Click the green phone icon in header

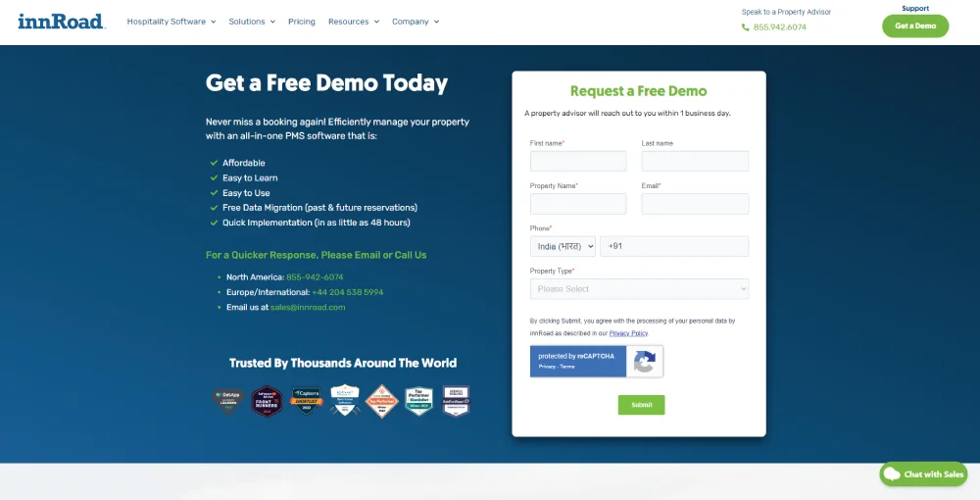coord(745,27)
